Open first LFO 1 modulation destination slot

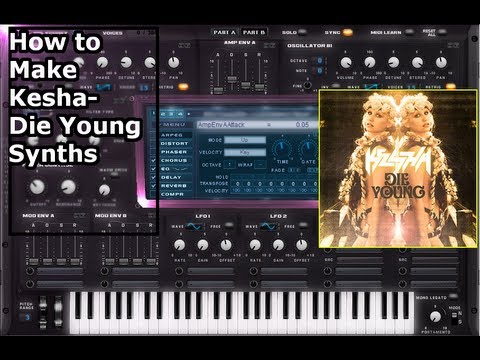pos(210,271)
